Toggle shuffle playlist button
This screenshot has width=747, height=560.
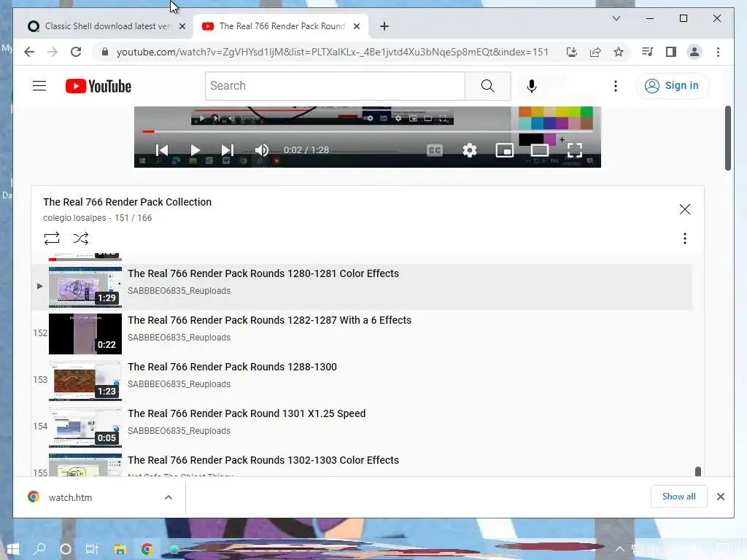click(x=80, y=238)
